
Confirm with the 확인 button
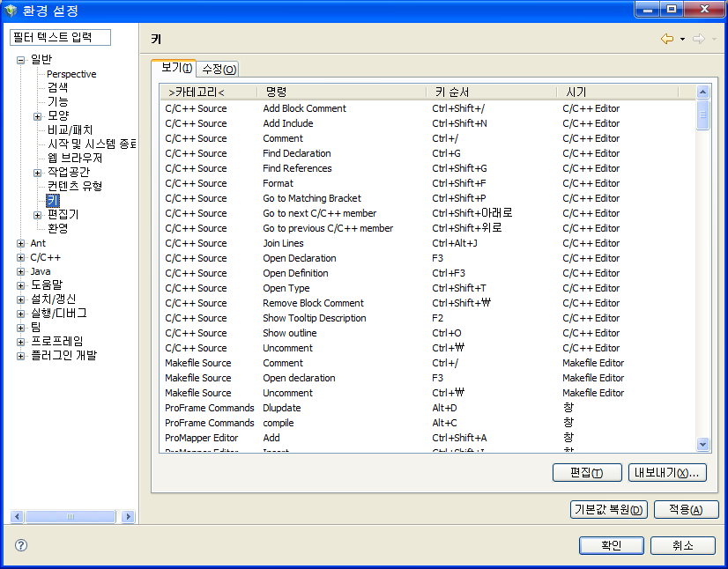coord(612,545)
